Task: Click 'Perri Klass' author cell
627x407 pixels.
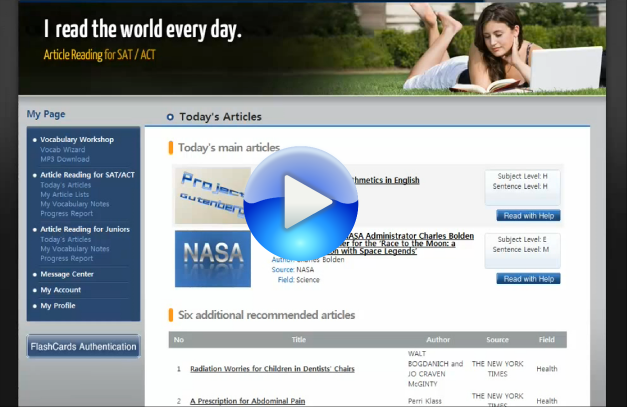Action: (x=425, y=401)
